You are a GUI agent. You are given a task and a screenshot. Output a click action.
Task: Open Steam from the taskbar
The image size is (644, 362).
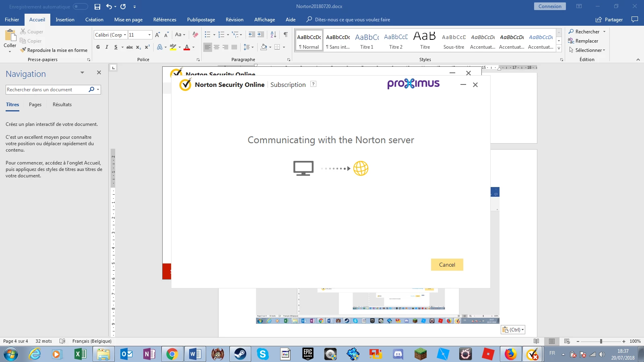[x=240, y=354]
